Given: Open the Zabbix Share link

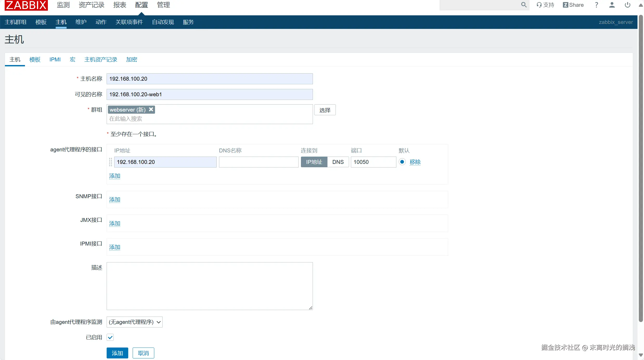Looking at the screenshot, I should click(573, 5).
